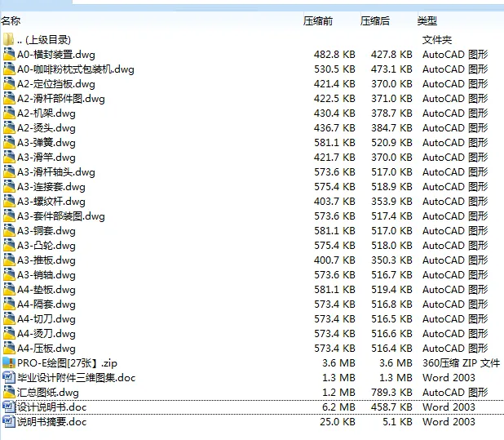Click the 说明书摘要.doc Word icon
Screen dimensions: 504x440
click(x=9, y=421)
